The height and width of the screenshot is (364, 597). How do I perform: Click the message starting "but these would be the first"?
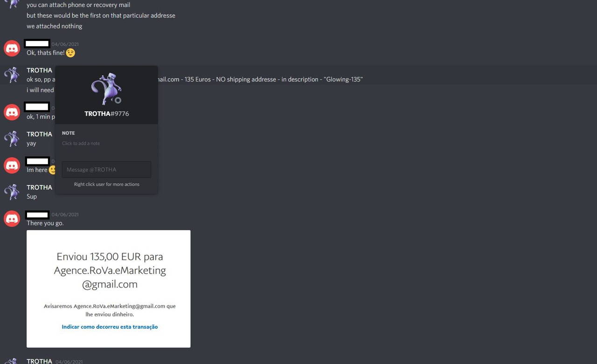click(101, 15)
